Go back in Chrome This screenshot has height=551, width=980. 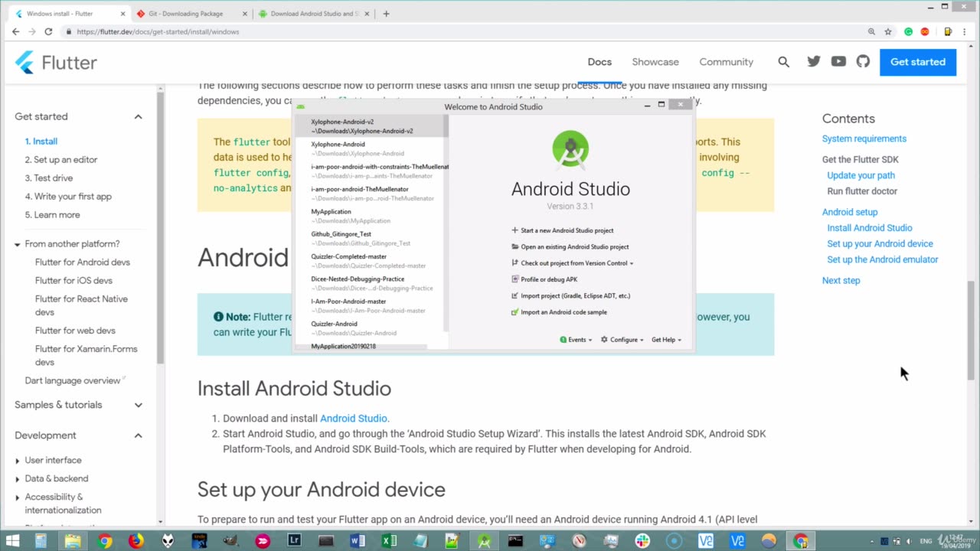(15, 31)
